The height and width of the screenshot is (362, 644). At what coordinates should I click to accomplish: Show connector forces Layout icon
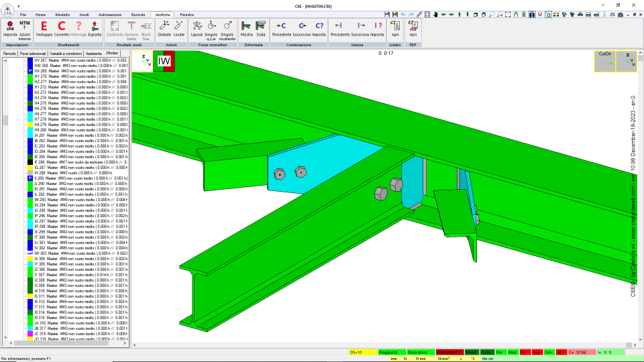pyautogui.click(x=197, y=29)
